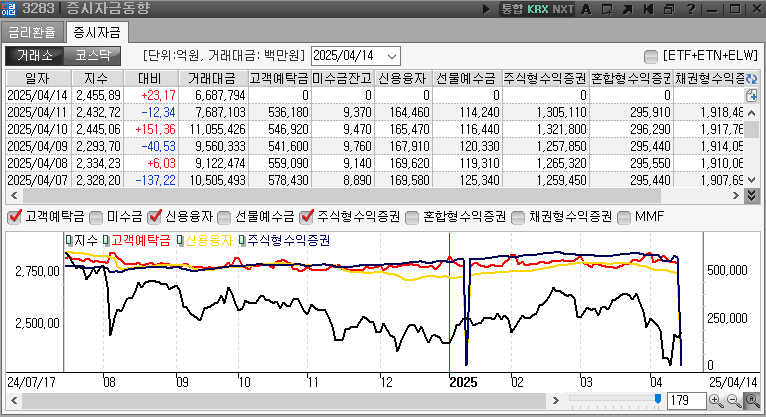Click the 지수 legend marker in chart
The width and height of the screenshot is (766, 417).
click(x=69, y=240)
